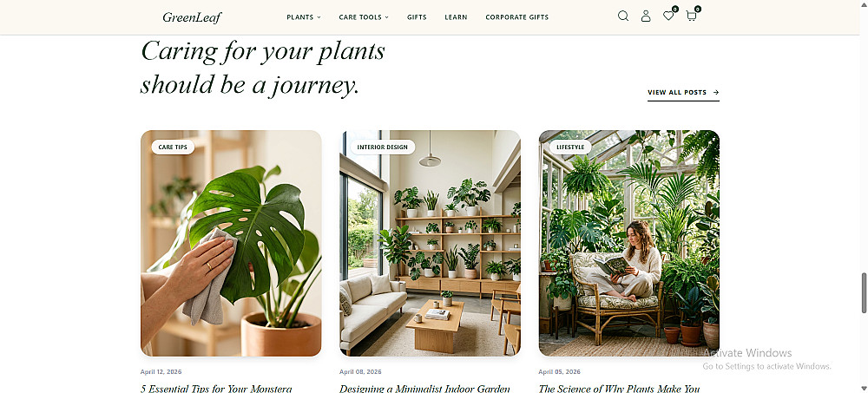Select the Interior Design category tag
This screenshot has height=393, width=868.
(x=383, y=147)
